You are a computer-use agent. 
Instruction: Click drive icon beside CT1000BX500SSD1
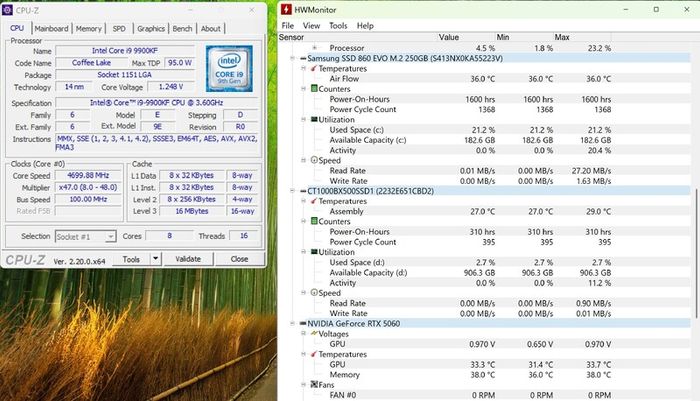[303, 191]
